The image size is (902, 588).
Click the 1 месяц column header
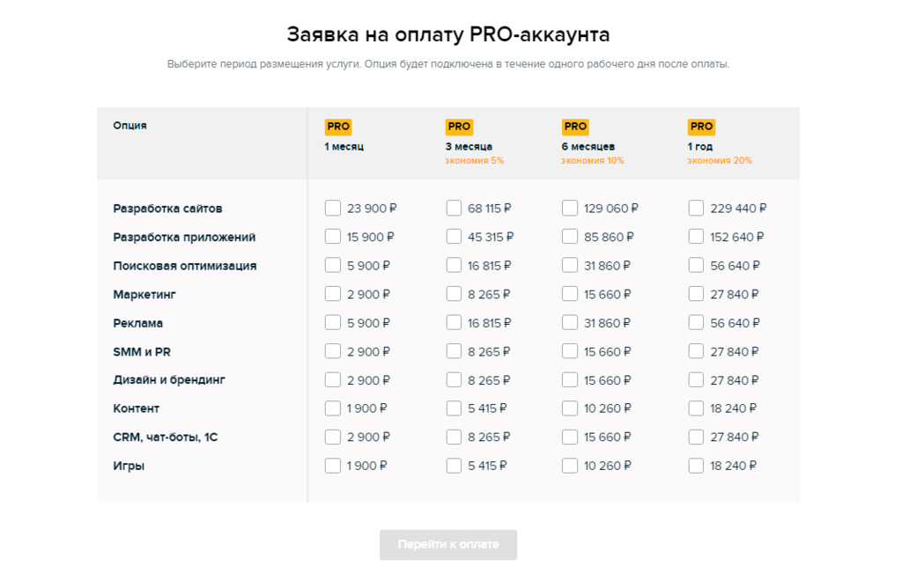click(344, 147)
